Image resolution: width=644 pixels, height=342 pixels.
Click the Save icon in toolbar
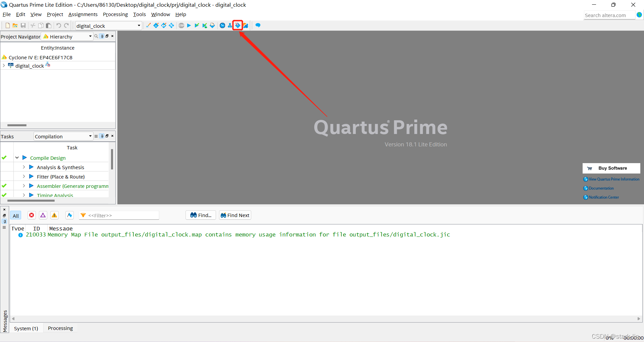tap(23, 25)
